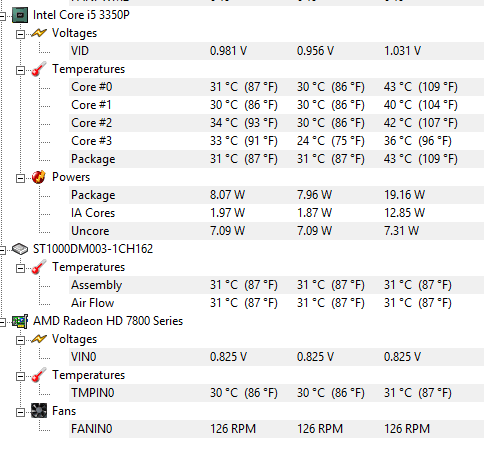Click the VID current value 0.981 V
Viewport: 484px width, 455px height.
point(228,51)
